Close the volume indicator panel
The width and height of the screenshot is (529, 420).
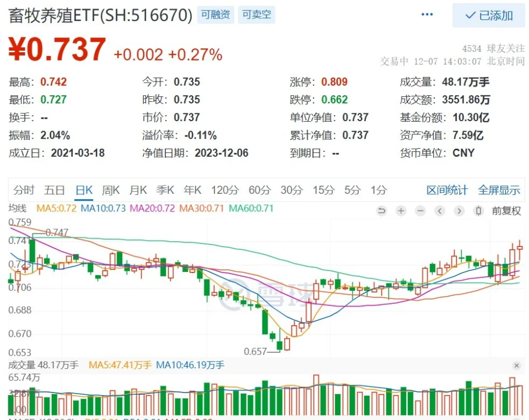pos(516,366)
